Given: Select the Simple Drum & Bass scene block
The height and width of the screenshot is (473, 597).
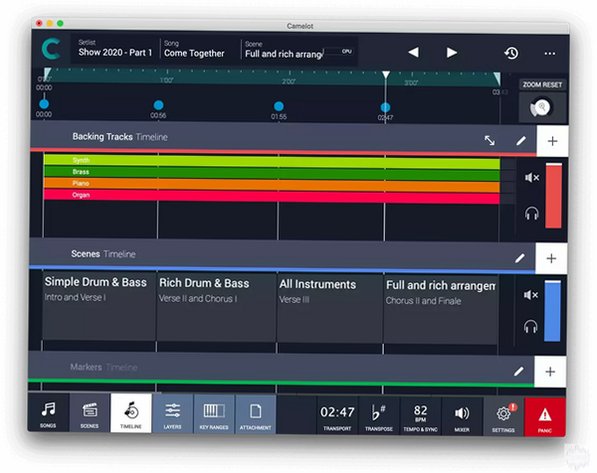Looking at the screenshot, I should coord(99,306).
